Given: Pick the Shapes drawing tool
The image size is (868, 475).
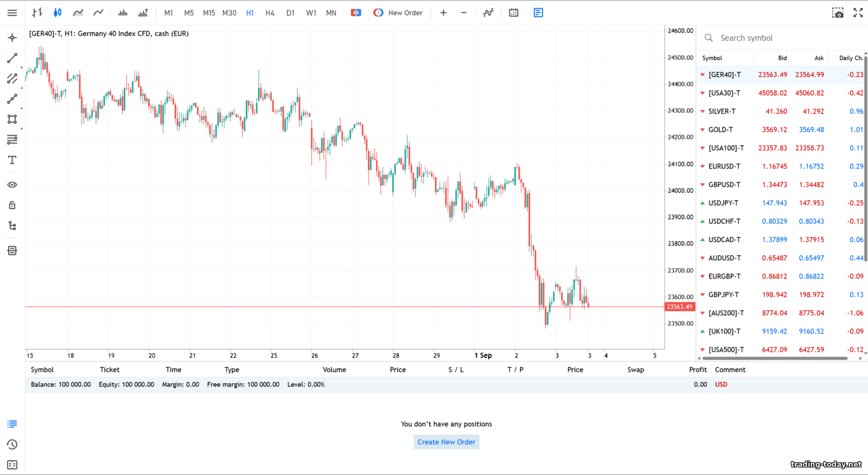Looking at the screenshot, I should coord(12,119).
